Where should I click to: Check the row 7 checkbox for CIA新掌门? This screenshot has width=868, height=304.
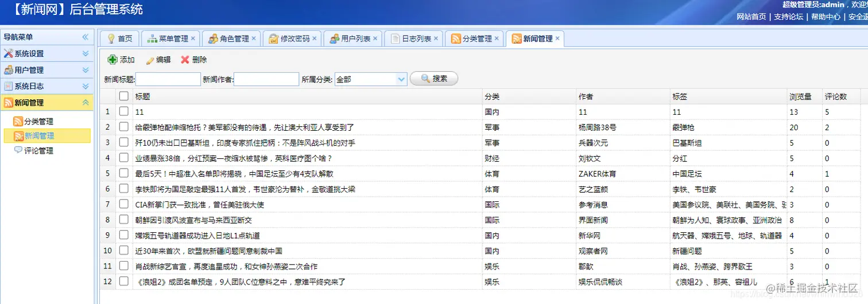coord(123,205)
